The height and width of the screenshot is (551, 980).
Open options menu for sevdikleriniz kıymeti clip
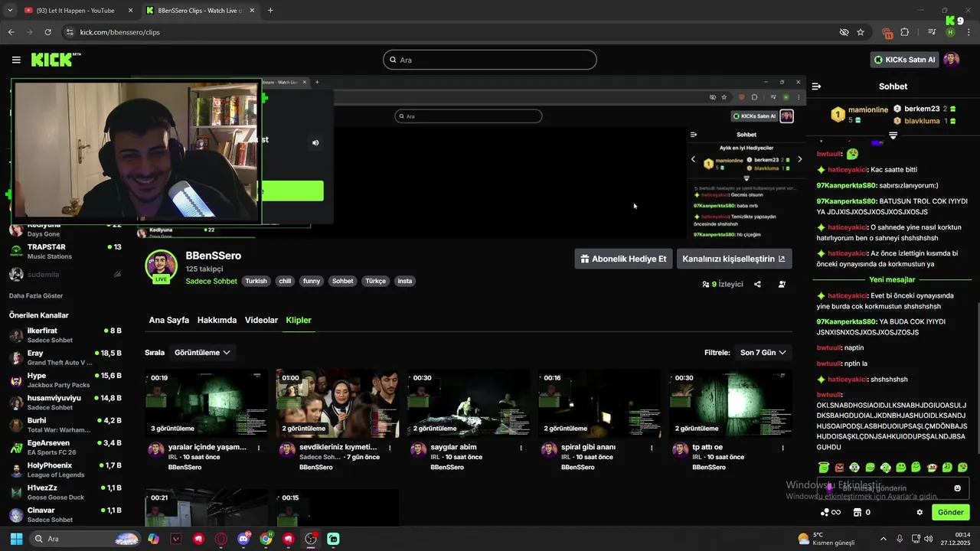click(x=390, y=448)
